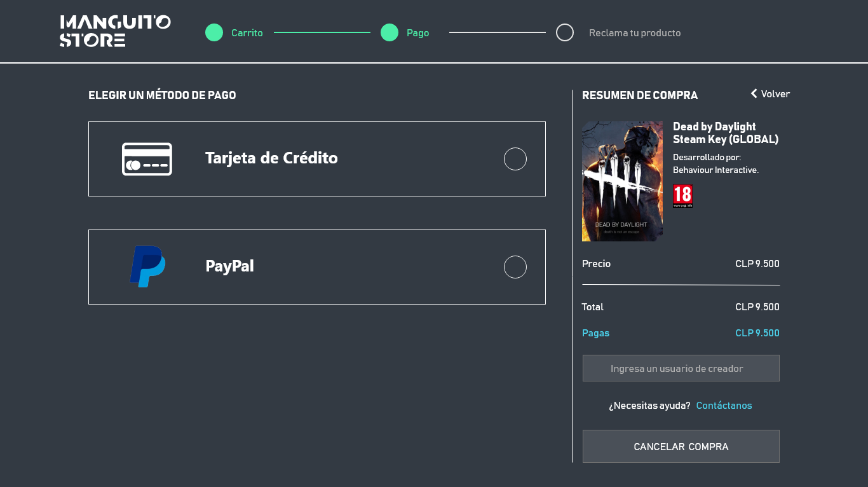Open the Pago step label
The width and height of the screenshot is (868, 487).
coord(418,33)
